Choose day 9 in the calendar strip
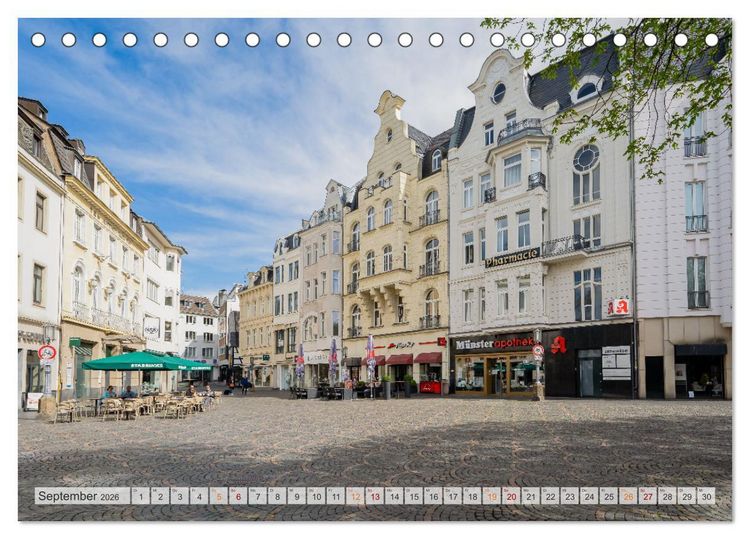Screen dimensions: 750x539 point(297,496)
